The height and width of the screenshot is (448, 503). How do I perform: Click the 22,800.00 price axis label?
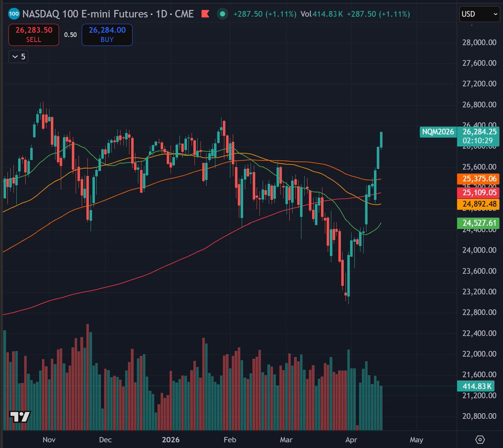pos(480,312)
